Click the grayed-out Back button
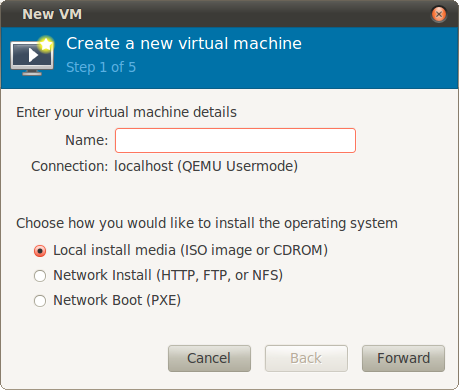This screenshot has height=390, width=459. click(x=306, y=358)
